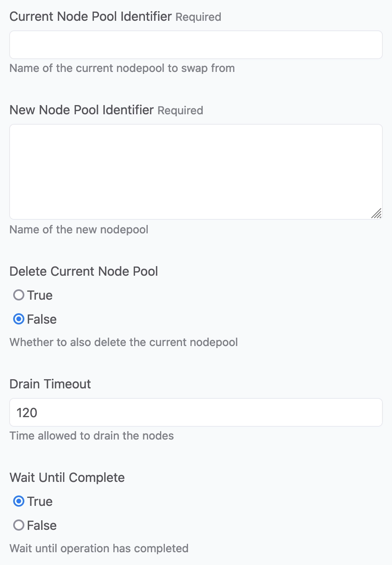Click 'Wait until operation has completed' description
Screen dimensions: 392x565
click(99, 549)
